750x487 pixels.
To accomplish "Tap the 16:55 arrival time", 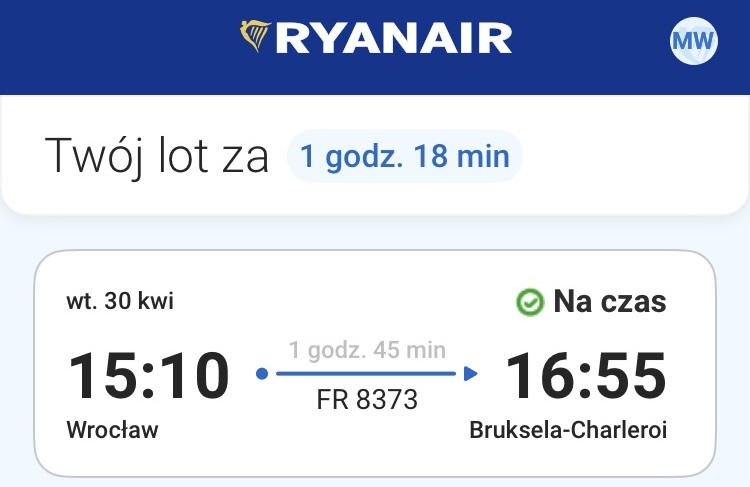I will (586, 376).
